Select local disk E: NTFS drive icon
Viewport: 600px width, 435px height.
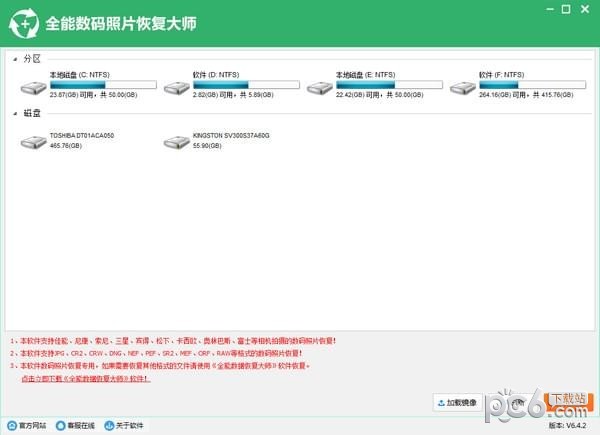click(319, 87)
